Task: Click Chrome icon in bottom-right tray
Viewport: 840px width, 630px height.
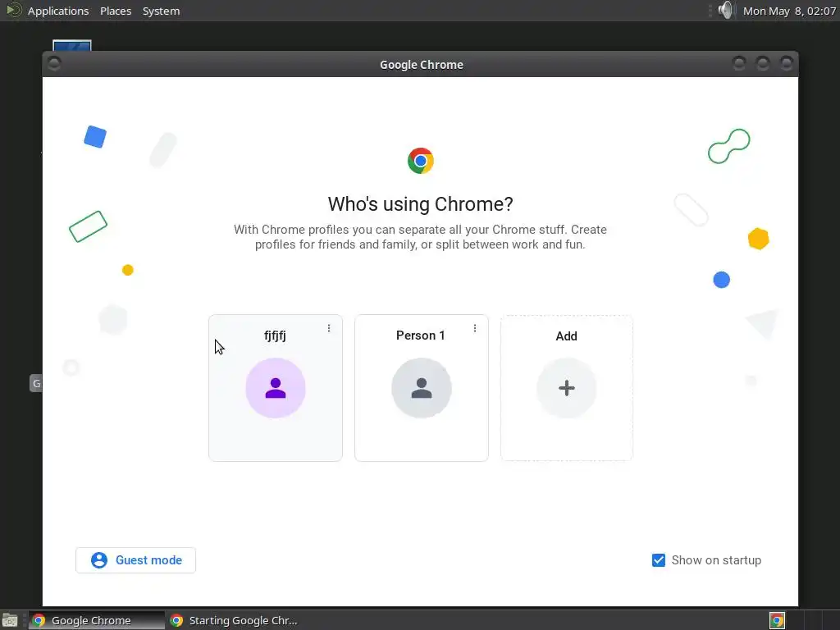Action: (778, 620)
